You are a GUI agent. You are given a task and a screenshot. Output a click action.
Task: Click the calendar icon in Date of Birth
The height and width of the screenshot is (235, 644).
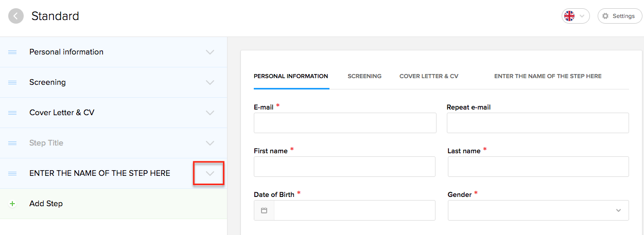[x=264, y=210]
